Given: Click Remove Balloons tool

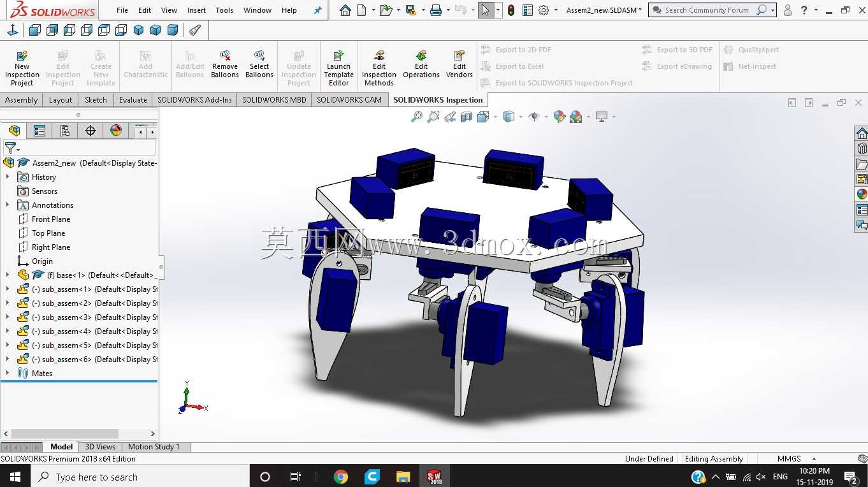Looking at the screenshot, I should (225, 65).
